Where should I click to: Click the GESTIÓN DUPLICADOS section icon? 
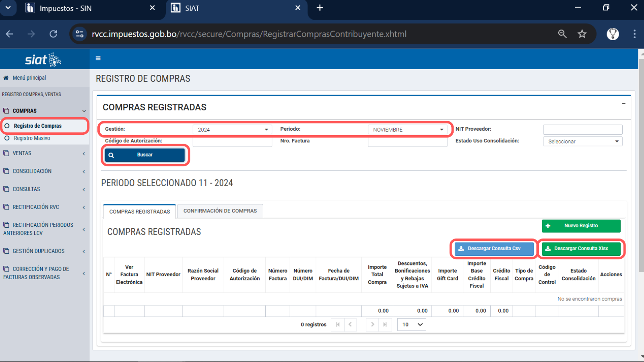6,251
